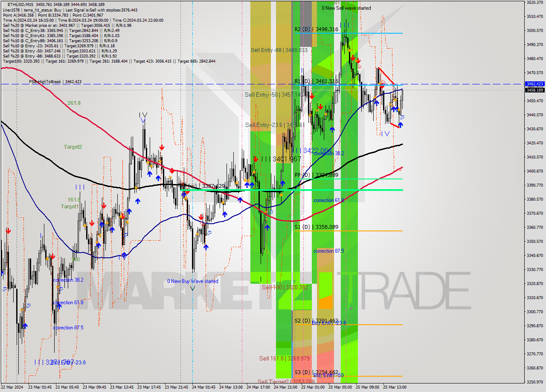This screenshot has width=546, height=392.
Task: Click the ETHUSD,M15 symbol title
Action: (x=20, y=4)
